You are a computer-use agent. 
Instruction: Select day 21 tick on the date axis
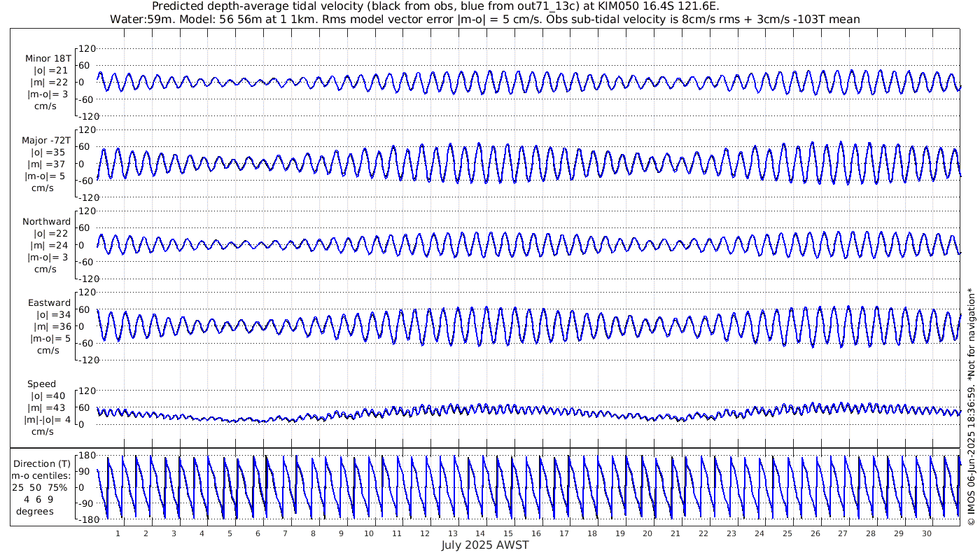[x=675, y=533]
